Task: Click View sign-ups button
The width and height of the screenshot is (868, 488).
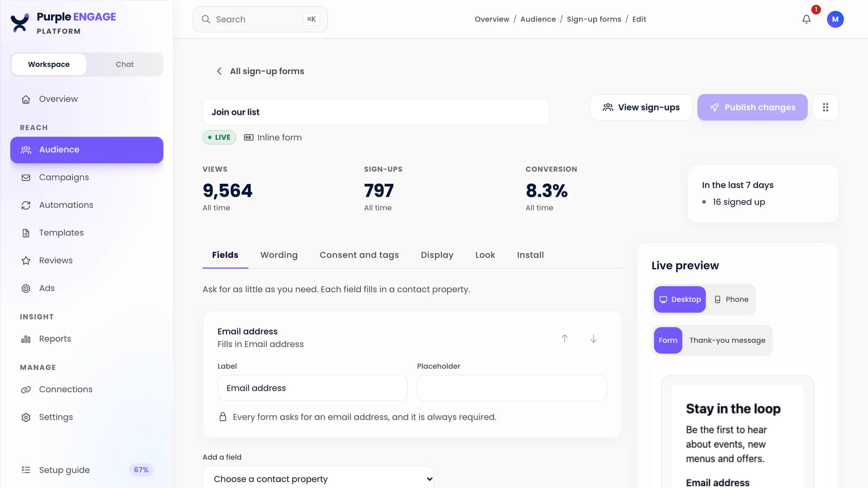Action: click(641, 108)
